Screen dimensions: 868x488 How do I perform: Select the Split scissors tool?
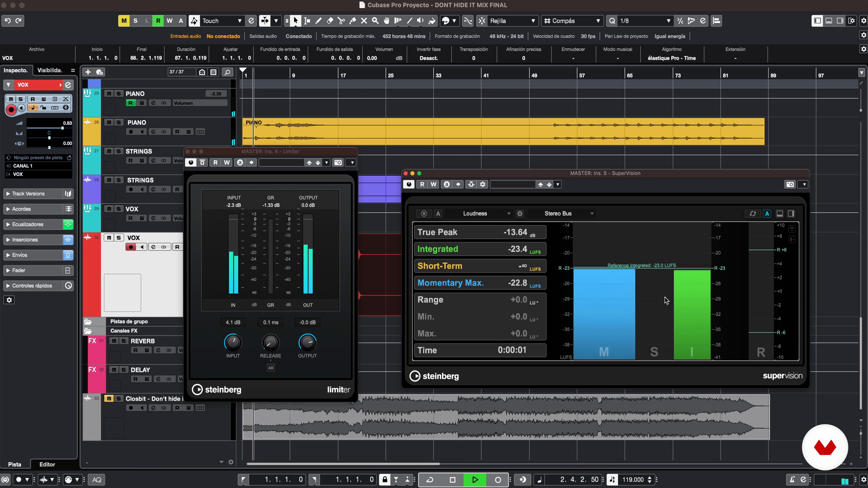[341, 21]
